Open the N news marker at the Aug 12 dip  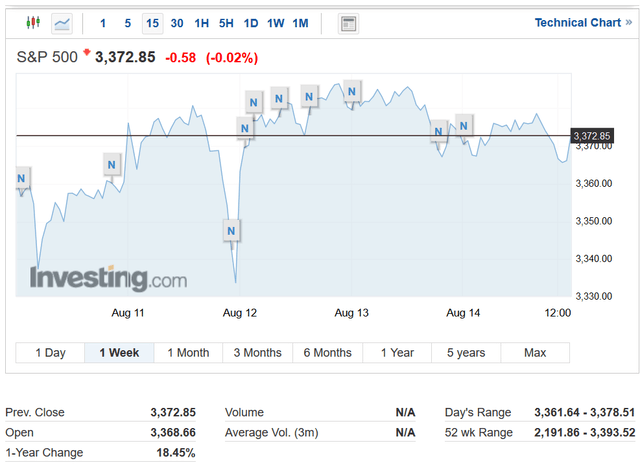(x=231, y=231)
